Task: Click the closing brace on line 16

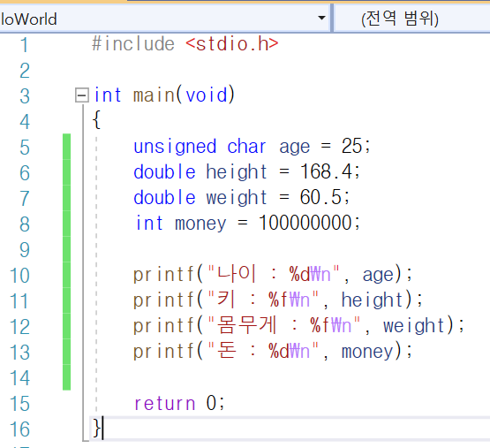Action: click(x=96, y=429)
